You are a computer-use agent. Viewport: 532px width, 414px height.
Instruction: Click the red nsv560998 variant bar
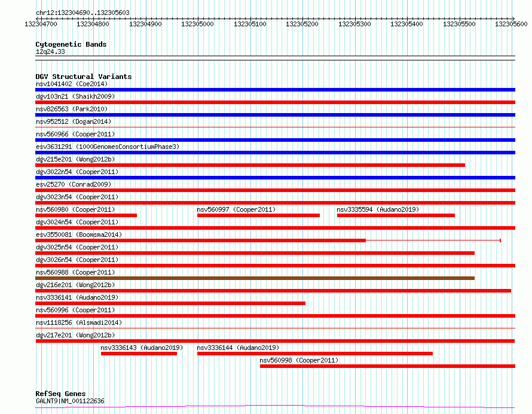click(387, 366)
